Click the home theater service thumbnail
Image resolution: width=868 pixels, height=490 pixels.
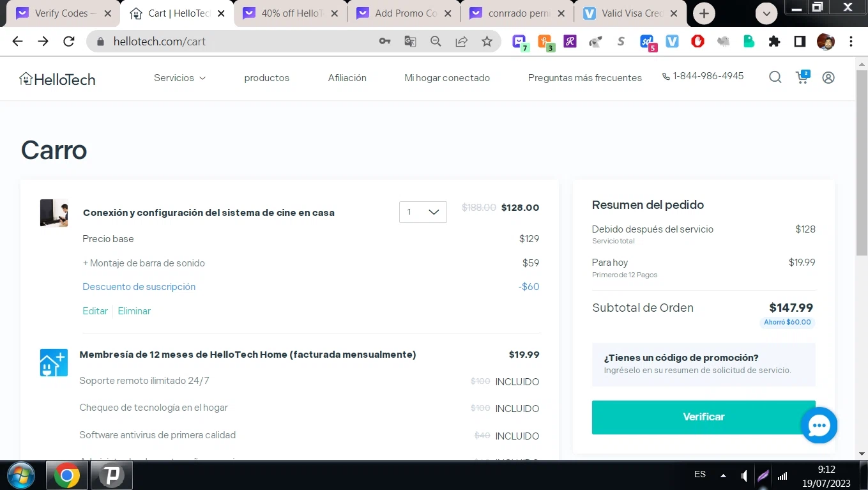coord(54,213)
